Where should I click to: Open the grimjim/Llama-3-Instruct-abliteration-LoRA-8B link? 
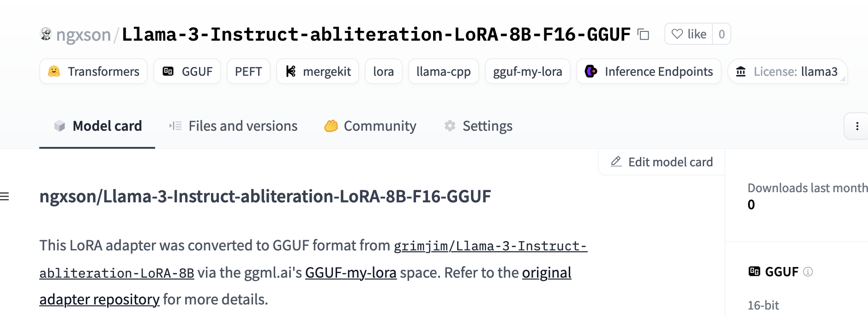point(490,246)
